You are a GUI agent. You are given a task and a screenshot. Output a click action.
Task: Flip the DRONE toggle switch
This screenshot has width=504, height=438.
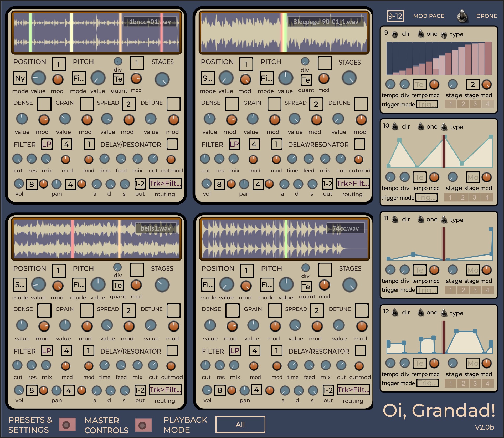pyautogui.click(x=462, y=16)
